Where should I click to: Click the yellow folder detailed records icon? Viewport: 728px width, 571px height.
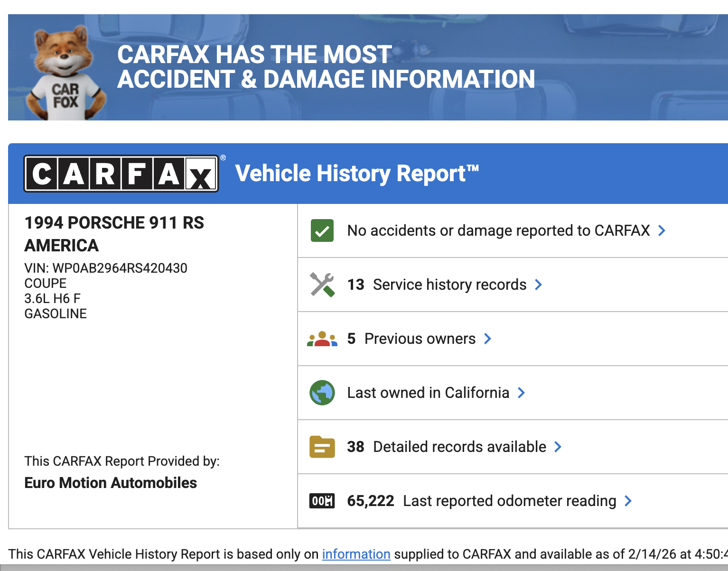(x=322, y=447)
